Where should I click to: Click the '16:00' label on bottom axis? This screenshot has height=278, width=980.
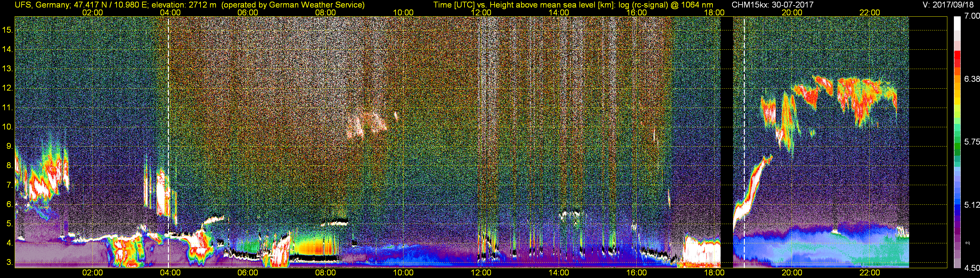(636, 273)
